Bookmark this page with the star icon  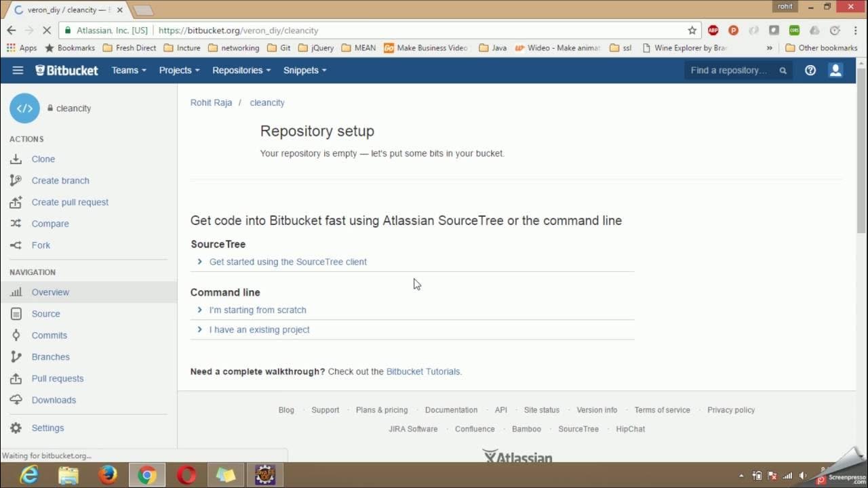coord(692,30)
